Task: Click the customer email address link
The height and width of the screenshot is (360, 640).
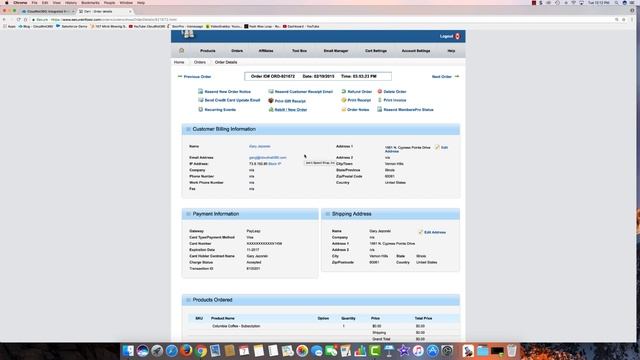Action: 267,158
